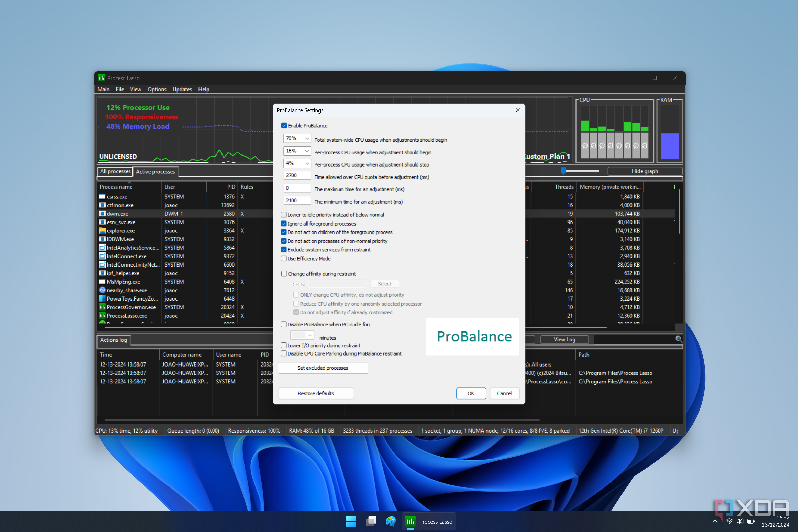Open the Options menu
This screenshot has width=798, height=532.
pos(157,89)
